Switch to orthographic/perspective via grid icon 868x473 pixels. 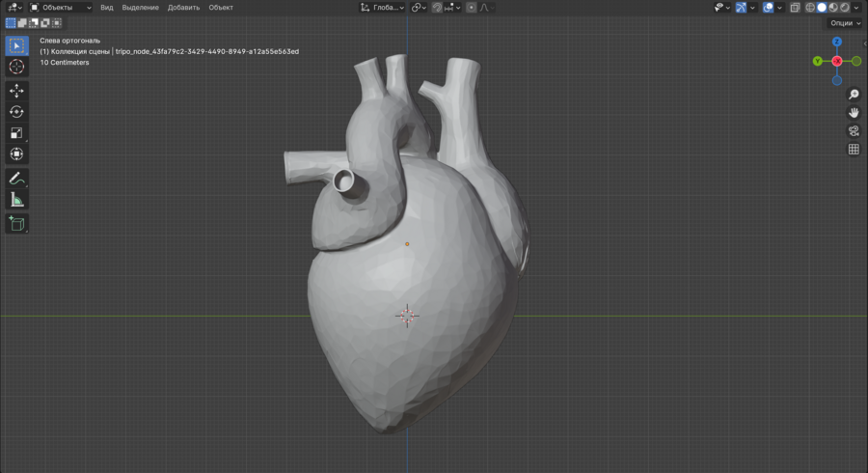854,150
